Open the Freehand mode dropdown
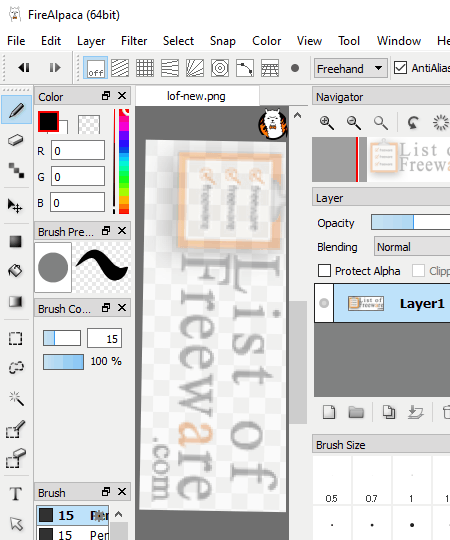The width and height of the screenshot is (450, 540). tap(350, 68)
